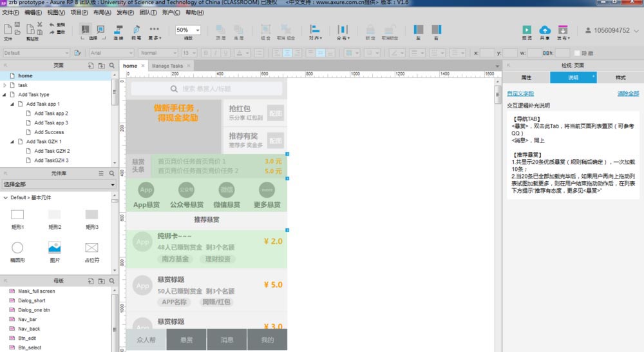Click the new file icon
The width and height of the screenshot is (644, 352).
(7, 29)
